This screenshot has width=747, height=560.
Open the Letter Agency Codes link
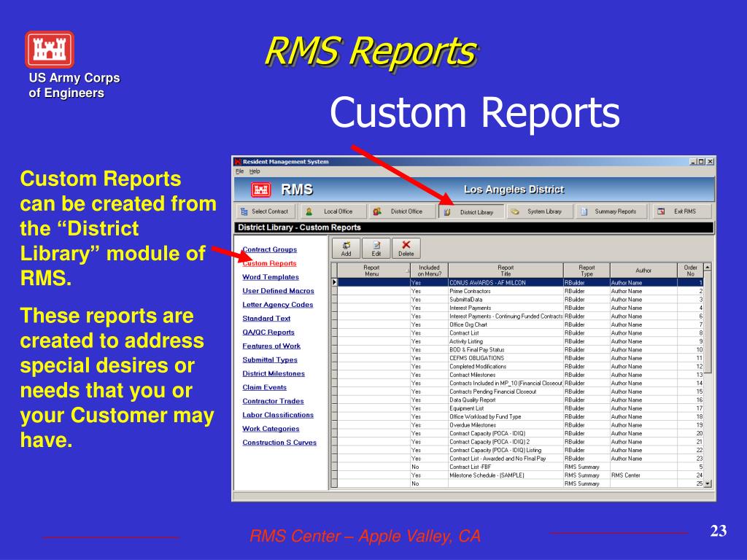click(x=278, y=305)
